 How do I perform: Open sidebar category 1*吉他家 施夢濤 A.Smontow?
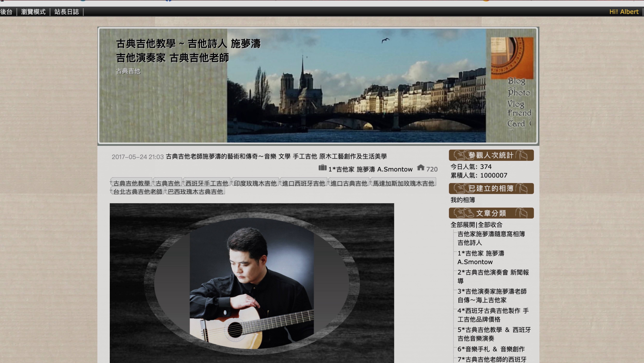[481, 257]
